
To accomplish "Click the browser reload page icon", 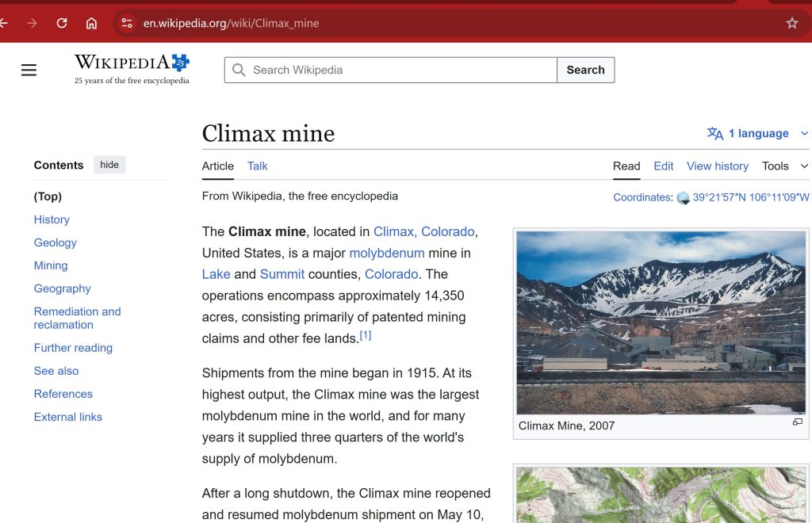I will [x=62, y=23].
